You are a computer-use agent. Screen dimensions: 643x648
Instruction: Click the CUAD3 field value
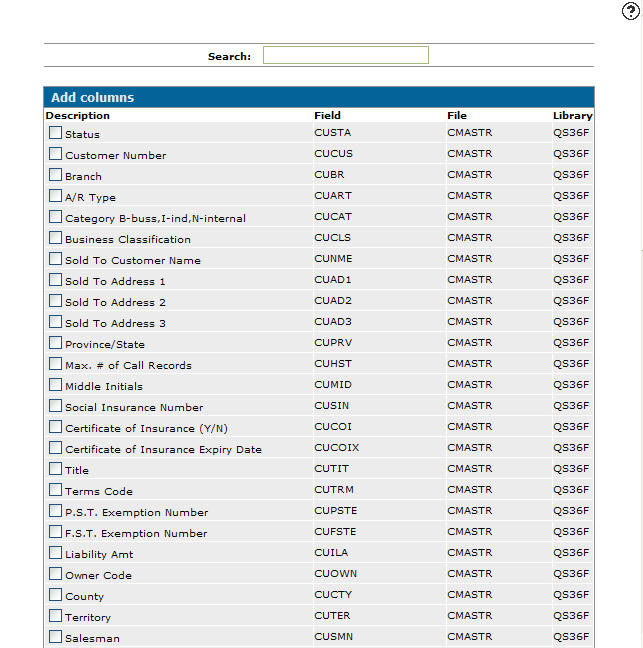tap(333, 322)
